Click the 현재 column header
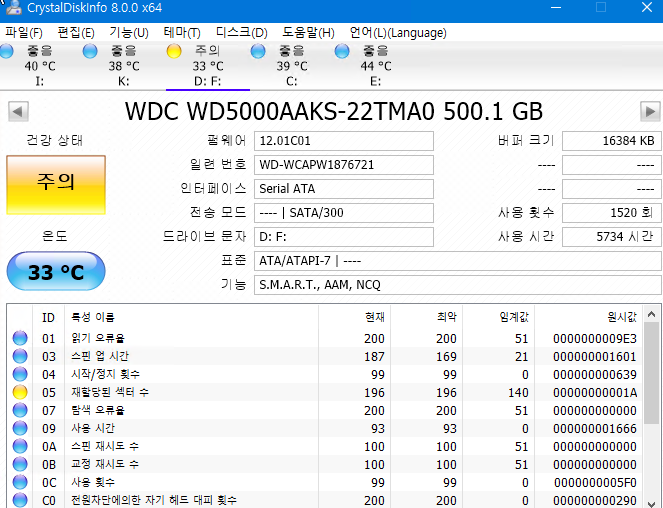 (x=354, y=317)
